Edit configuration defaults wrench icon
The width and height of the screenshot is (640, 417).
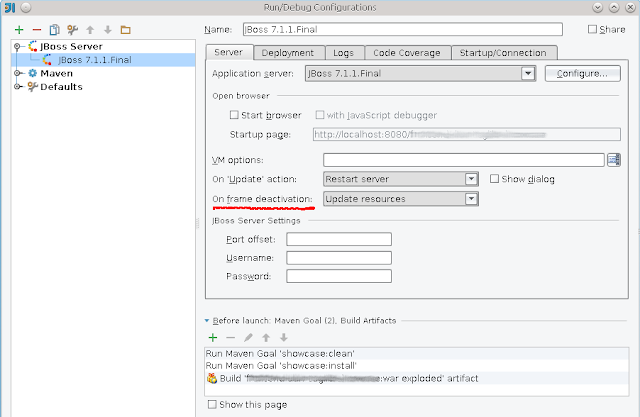coord(72,30)
